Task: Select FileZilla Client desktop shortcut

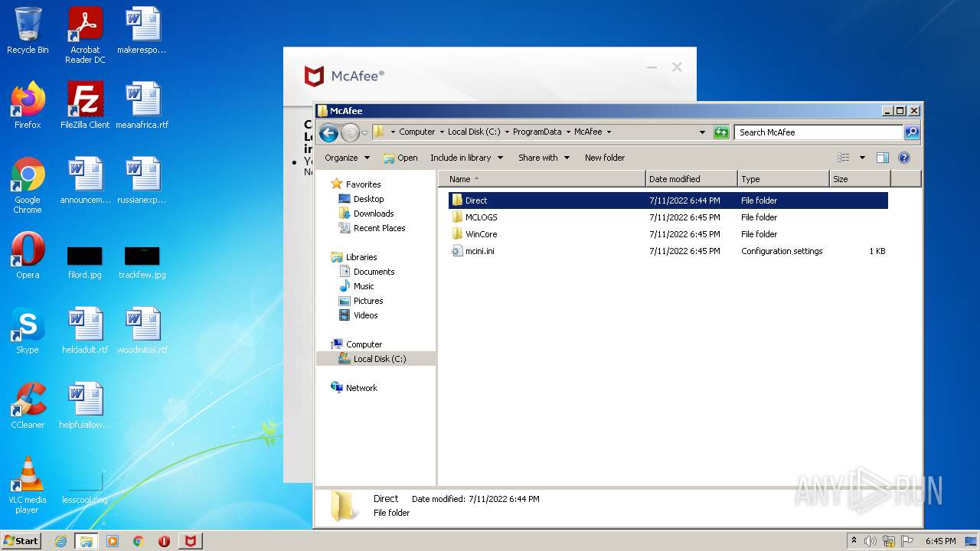Action: [x=85, y=106]
